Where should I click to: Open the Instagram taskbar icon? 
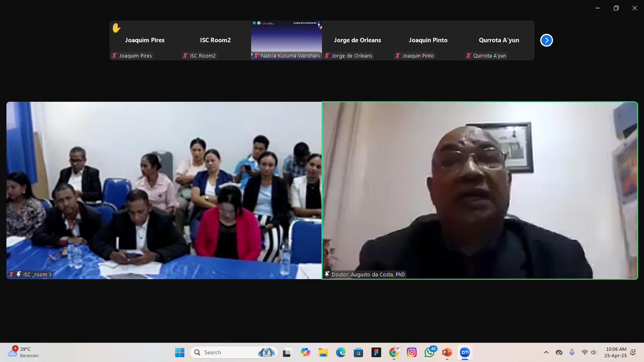coord(411,352)
